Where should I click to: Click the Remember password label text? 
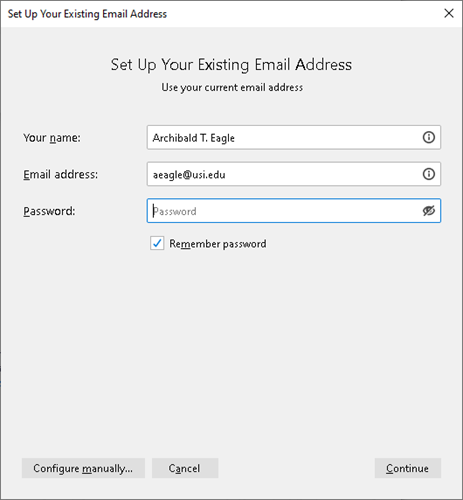click(218, 244)
